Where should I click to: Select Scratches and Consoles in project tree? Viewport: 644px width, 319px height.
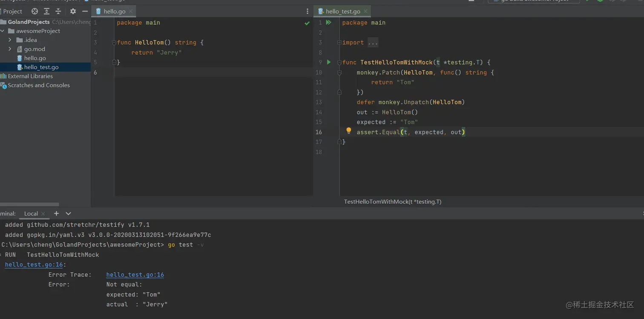(39, 85)
